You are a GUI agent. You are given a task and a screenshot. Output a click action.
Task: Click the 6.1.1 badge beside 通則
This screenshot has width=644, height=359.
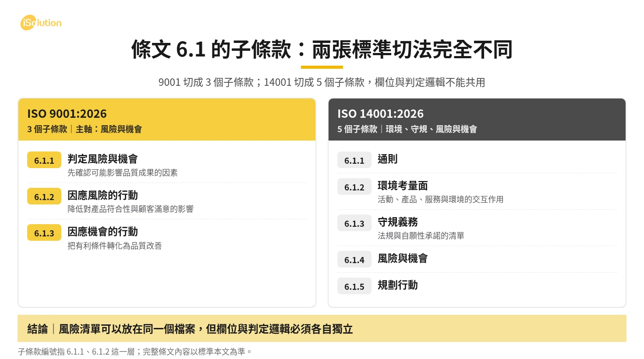[x=354, y=160]
